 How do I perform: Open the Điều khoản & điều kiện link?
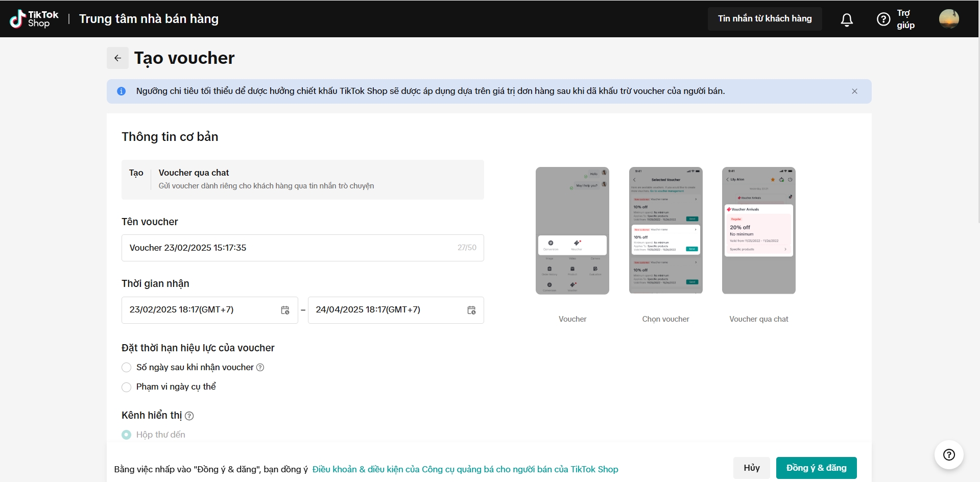pyautogui.click(x=465, y=469)
